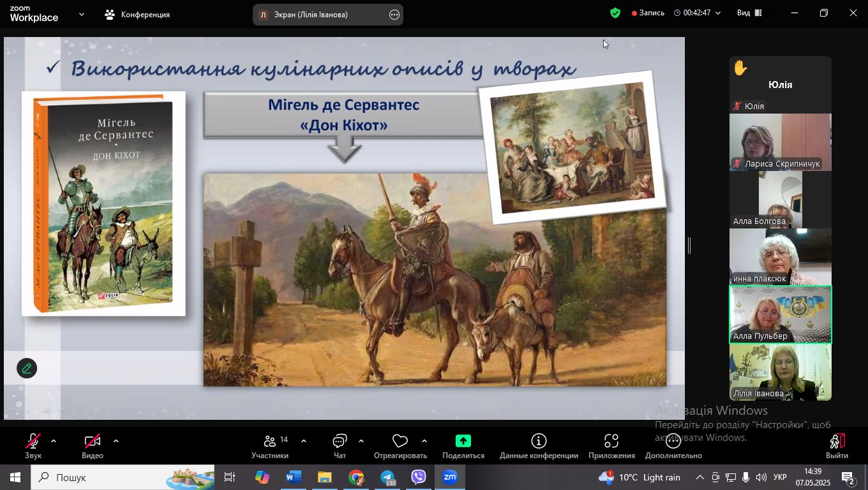Screen dimensions: 868x490
Task: Open the Конференция menu in the title bar
Action: pyautogui.click(x=138, y=14)
